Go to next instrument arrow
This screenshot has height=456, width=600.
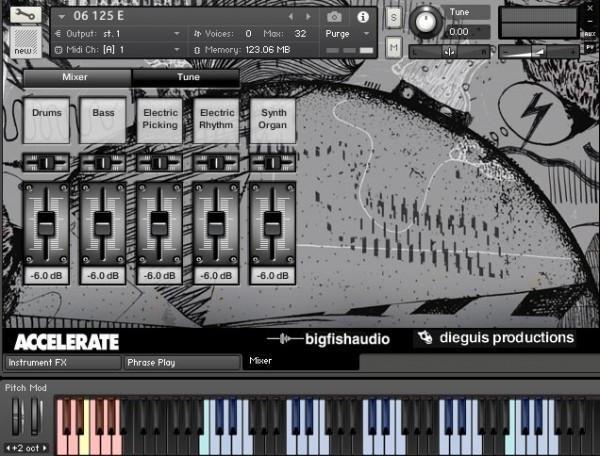308,16
